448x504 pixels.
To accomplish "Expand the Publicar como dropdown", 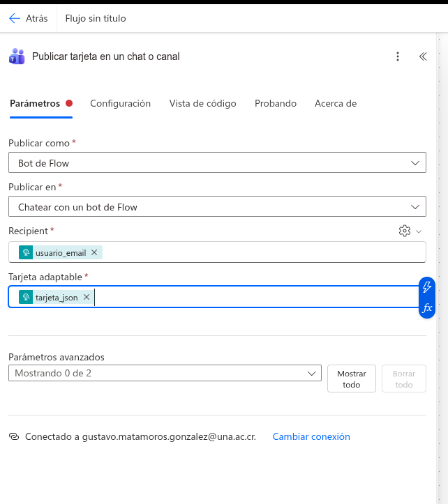I will click(217, 163).
